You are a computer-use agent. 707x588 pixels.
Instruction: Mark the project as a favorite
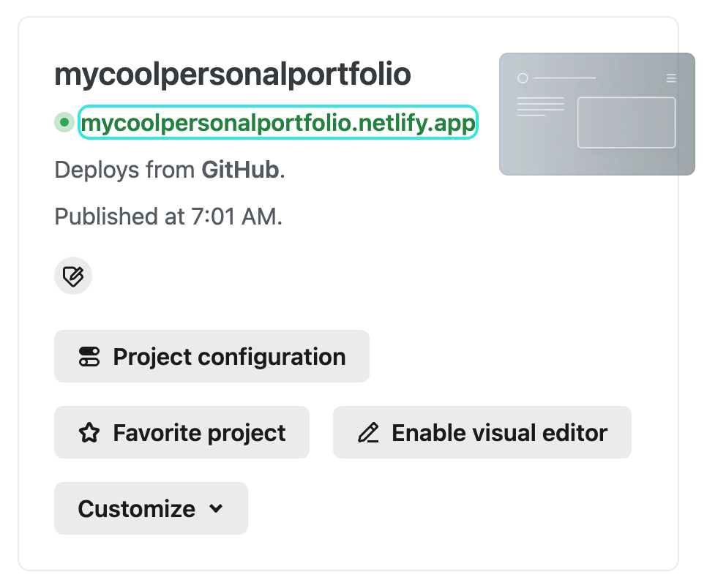pos(182,433)
